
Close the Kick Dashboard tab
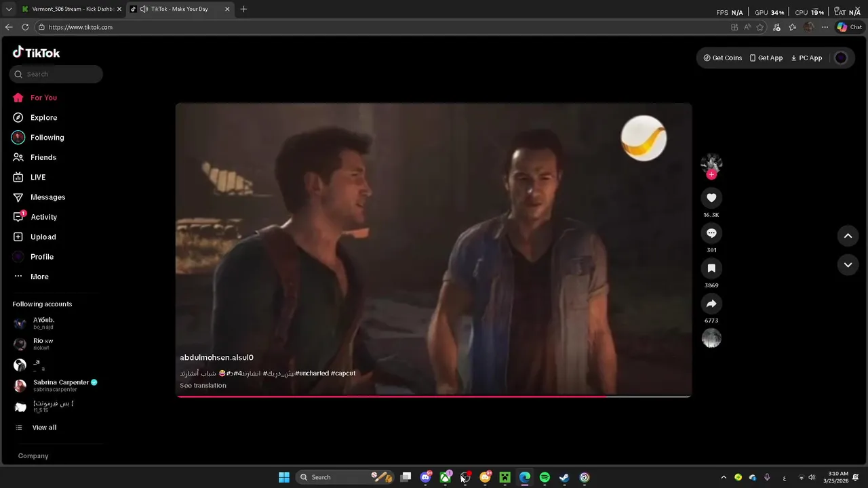119,9
